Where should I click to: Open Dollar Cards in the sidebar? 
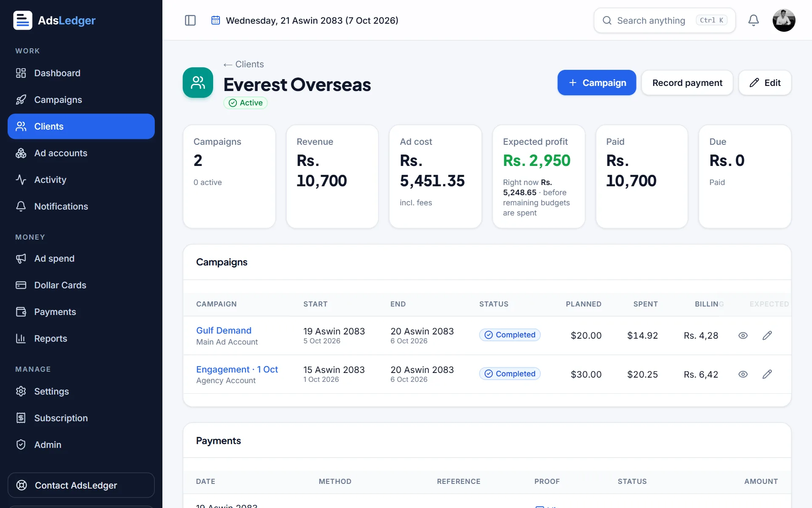tap(81, 285)
